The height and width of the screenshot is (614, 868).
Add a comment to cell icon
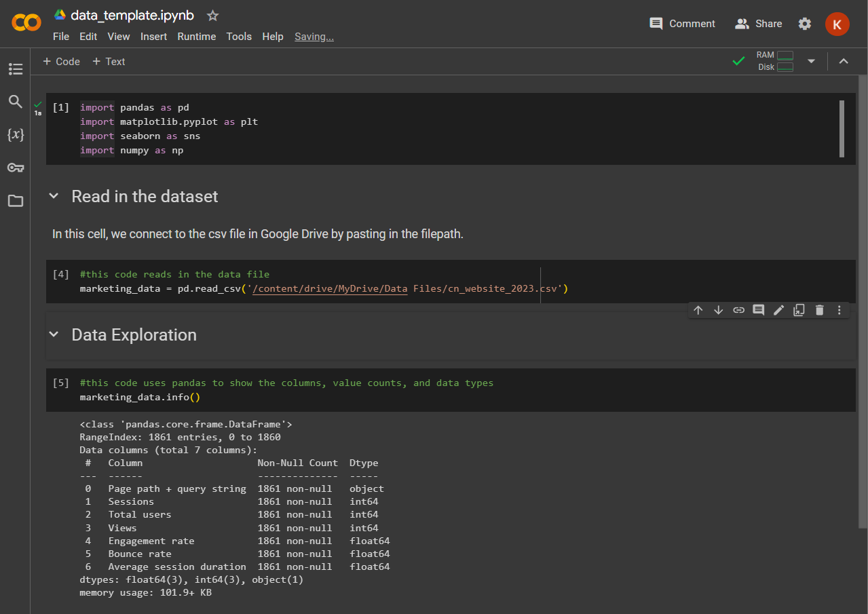759,310
